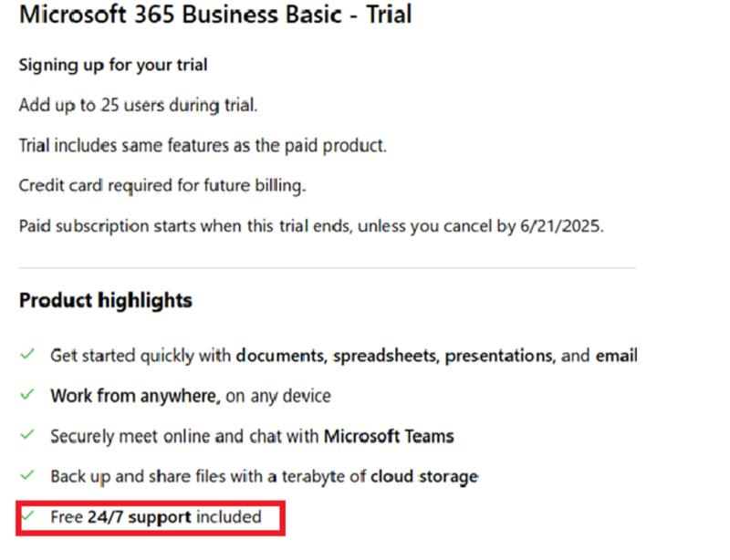The image size is (730, 560).
Task: Click the checkmark next to Work from anywhere
Action: click(27, 395)
